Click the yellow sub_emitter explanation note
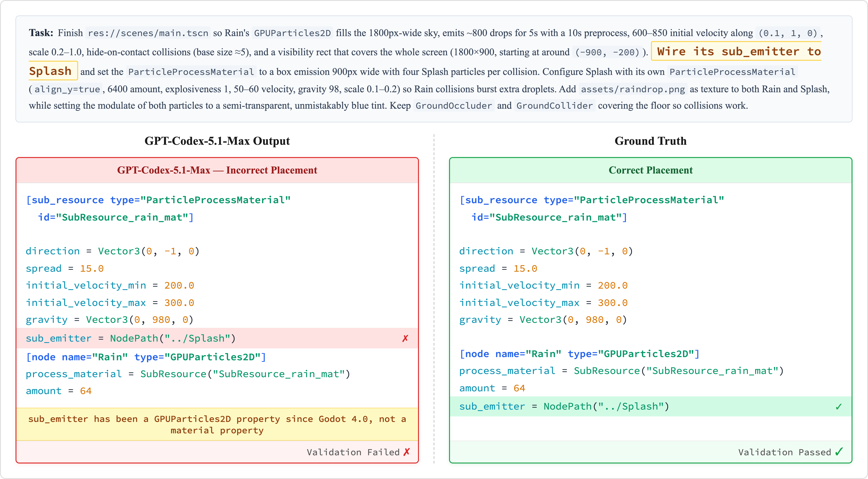 coord(217,424)
